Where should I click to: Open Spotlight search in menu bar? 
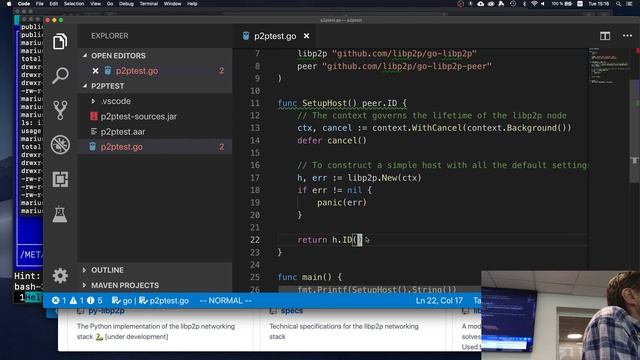pos(618,4)
